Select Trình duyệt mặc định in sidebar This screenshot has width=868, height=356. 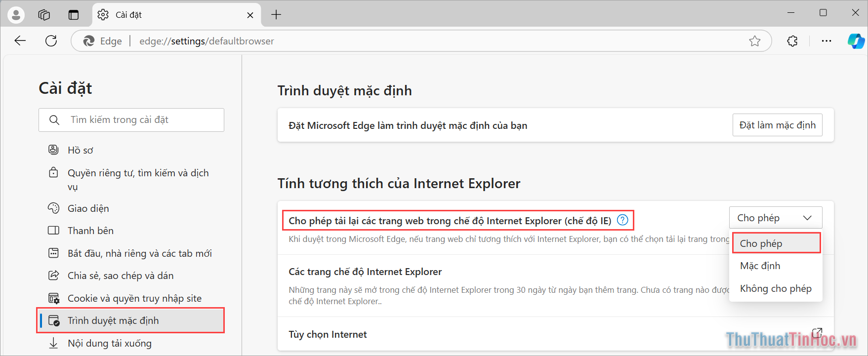[130, 320]
